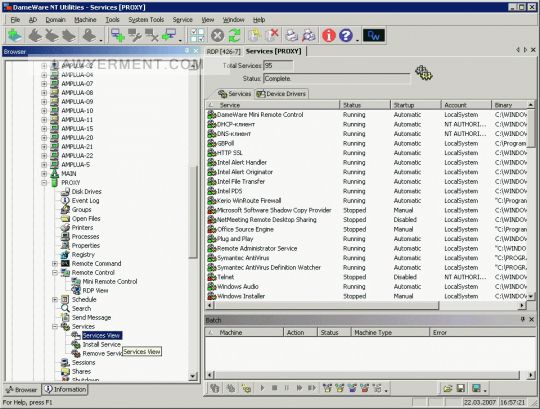Sort by the Account column header
This screenshot has width=540, height=409.
[x=466, y=105]
